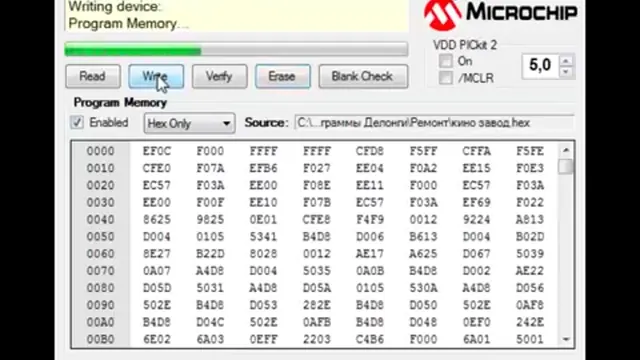Increase VDD voltage with up arrow
Screen dimensions: 640x360
click(566, 61)
